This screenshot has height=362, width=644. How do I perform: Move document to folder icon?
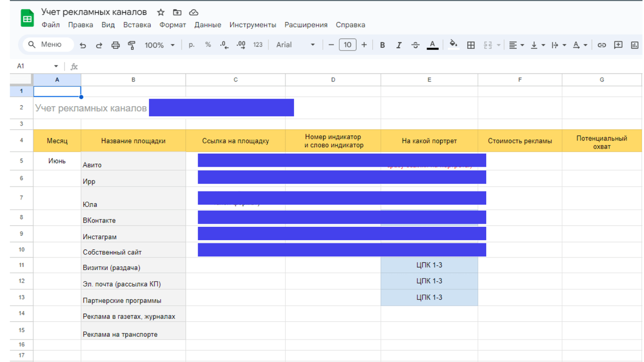pyautogui.click(x=177, y=12)
